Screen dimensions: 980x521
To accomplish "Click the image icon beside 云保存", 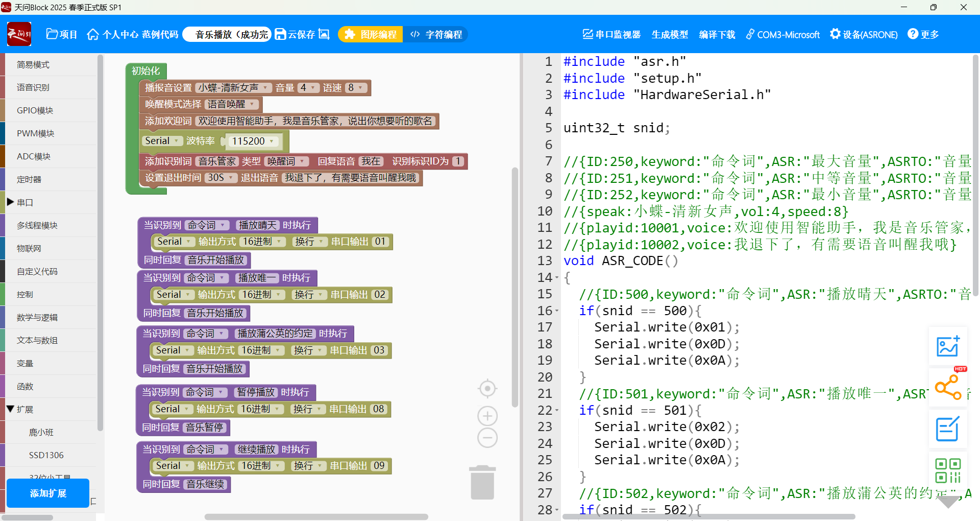I will [x=324, y=34].
